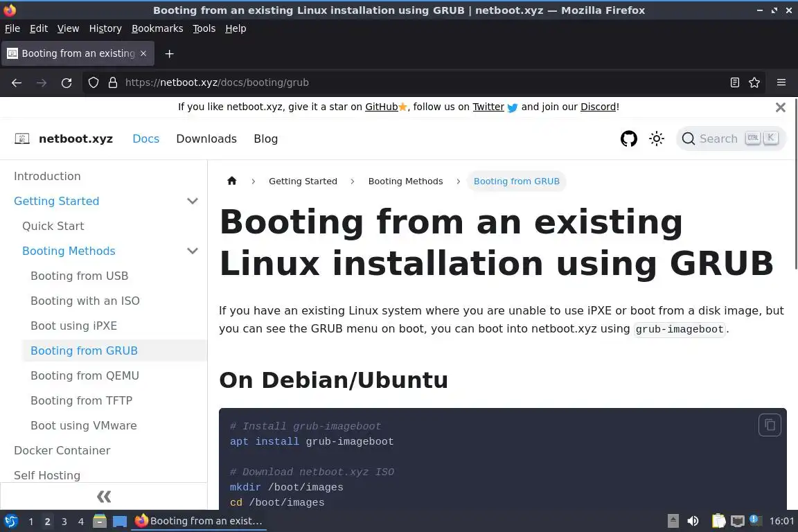Image resolution: width=798 pixels, height=532 pixels.
Task: Open the Tools menu
Action: [x=204, y=28]
